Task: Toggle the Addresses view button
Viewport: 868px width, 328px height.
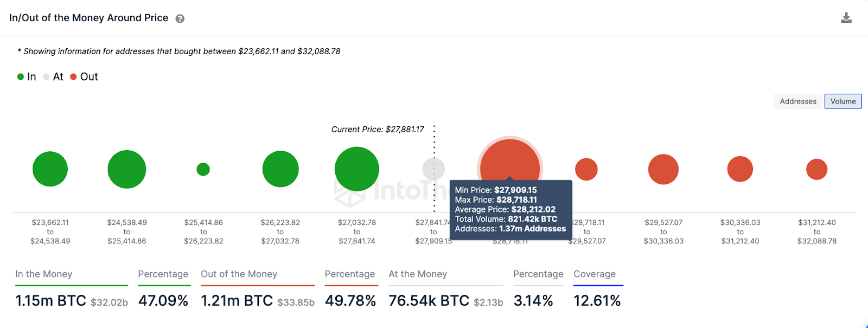Action: tap(798, 101)
